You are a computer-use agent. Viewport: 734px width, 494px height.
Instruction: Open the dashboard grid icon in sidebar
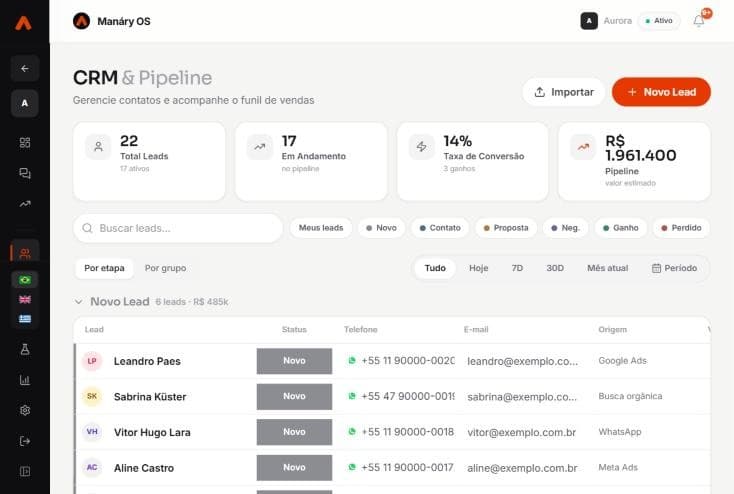[x=25, y=142]
